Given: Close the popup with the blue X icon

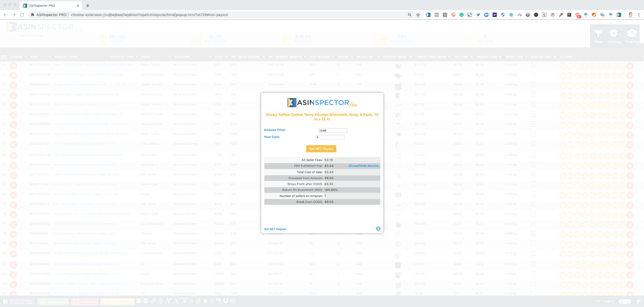Looking at the screenshot, I should [x=378, y=228].
